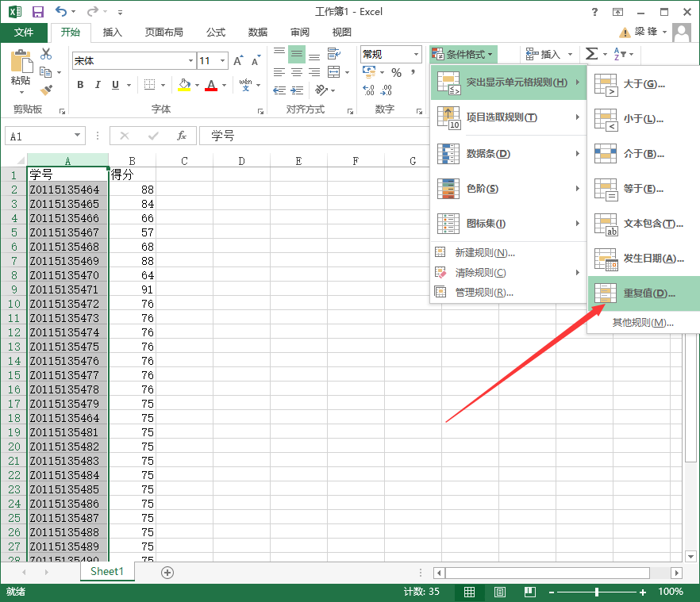The width and height of the screenshot is (700, 602).
Task: Switch to Page Layout view in status bar
Action: point(500,592)
